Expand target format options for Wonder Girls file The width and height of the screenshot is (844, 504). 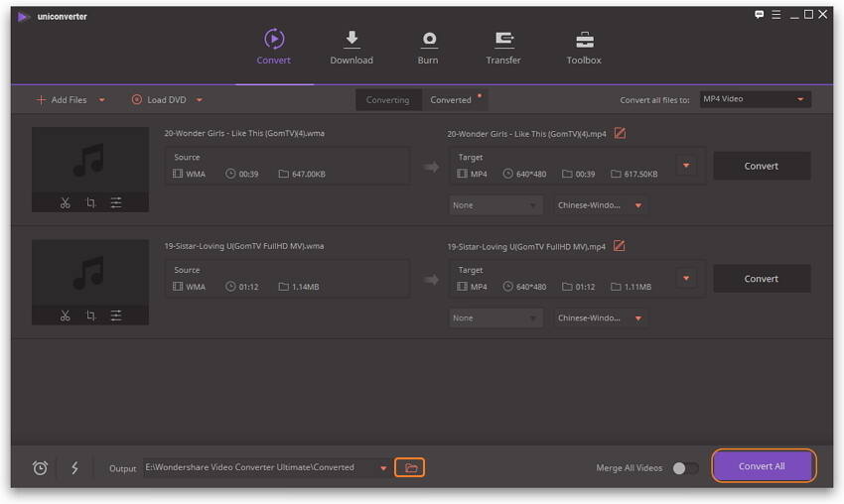click(686, 166)
